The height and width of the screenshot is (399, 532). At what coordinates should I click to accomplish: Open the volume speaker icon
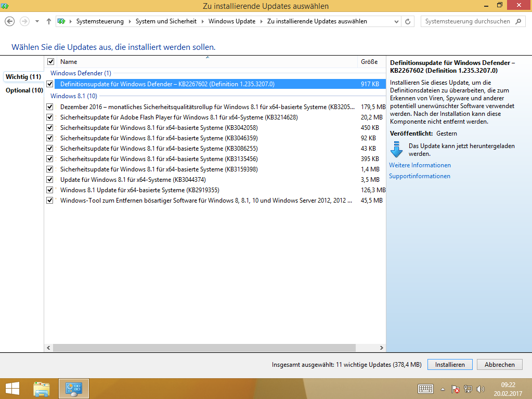(x=480, y=389)
